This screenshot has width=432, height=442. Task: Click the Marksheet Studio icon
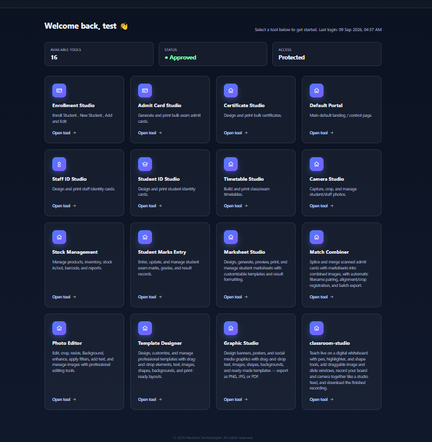[x=231, y=237]
